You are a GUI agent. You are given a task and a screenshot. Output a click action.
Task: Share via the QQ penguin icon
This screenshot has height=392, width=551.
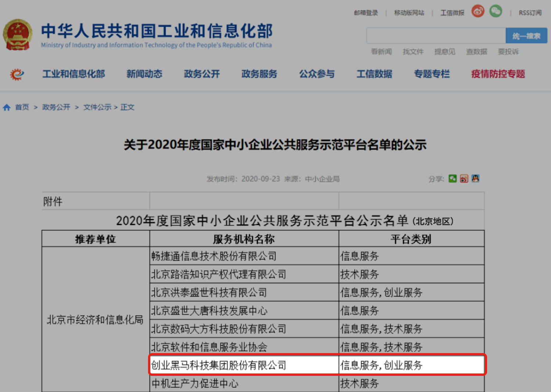(475, 179)
